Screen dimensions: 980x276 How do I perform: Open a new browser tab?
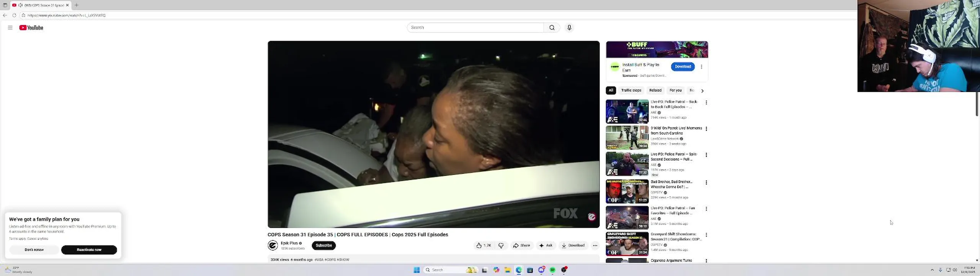(x=77, y=5)
